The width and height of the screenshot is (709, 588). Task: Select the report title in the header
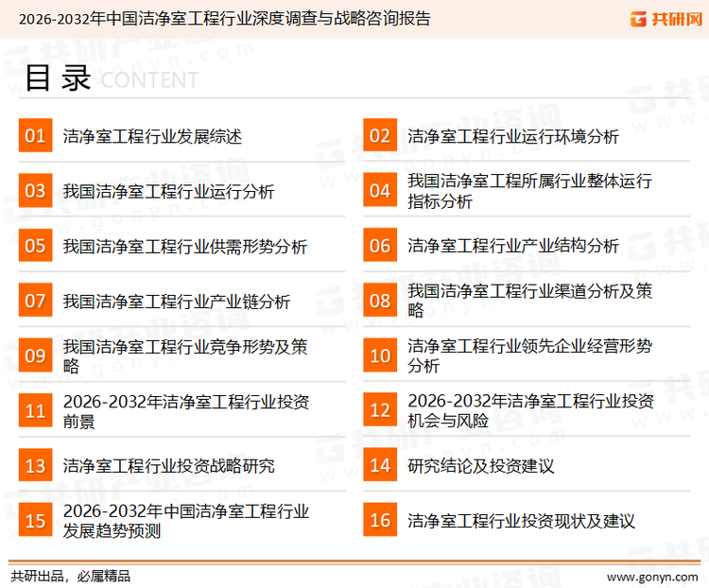click(224, 19)
